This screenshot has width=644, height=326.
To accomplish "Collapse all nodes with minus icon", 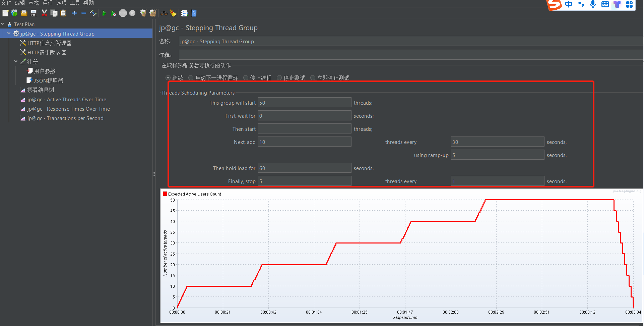I will click(84, 13).
